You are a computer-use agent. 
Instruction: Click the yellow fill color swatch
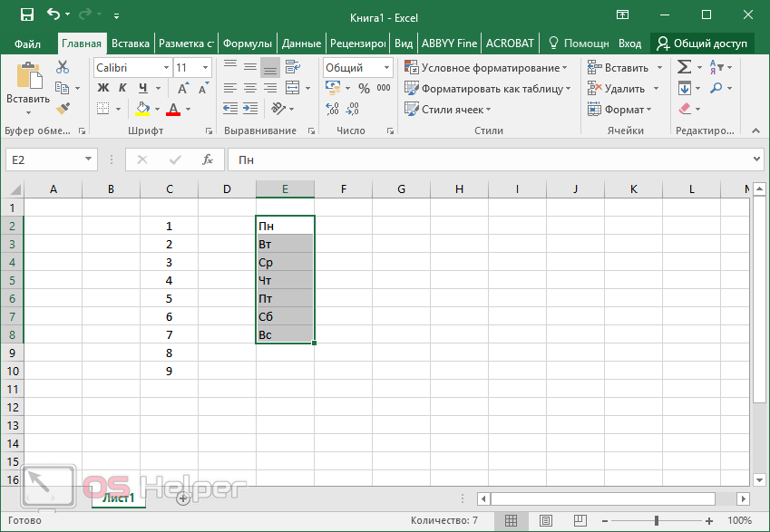(x=142, y=109)
